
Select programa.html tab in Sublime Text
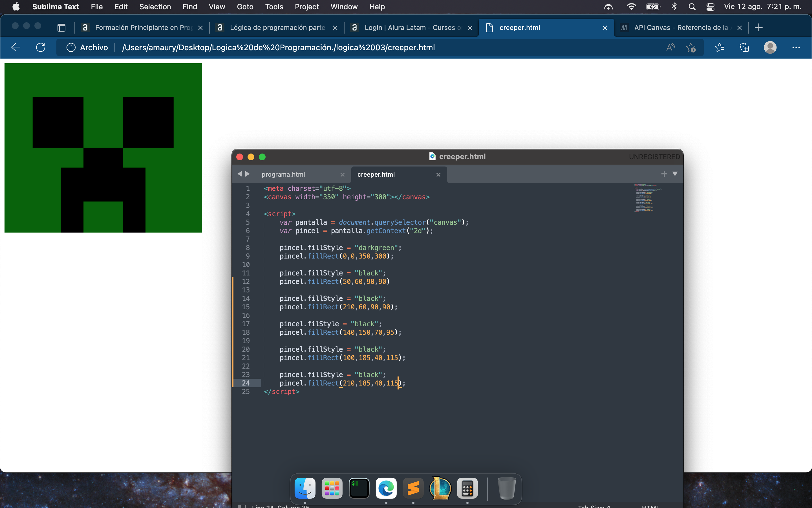tap(283, 174)
